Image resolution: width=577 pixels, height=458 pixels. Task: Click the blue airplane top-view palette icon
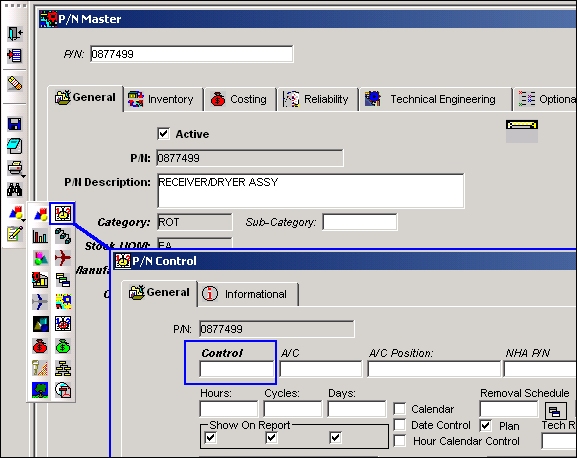(40, 302)
